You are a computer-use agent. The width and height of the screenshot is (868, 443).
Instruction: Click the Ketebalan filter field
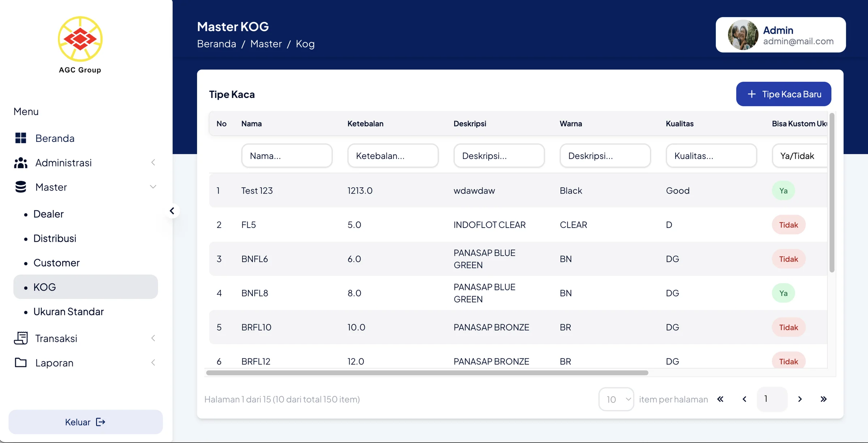393,156
